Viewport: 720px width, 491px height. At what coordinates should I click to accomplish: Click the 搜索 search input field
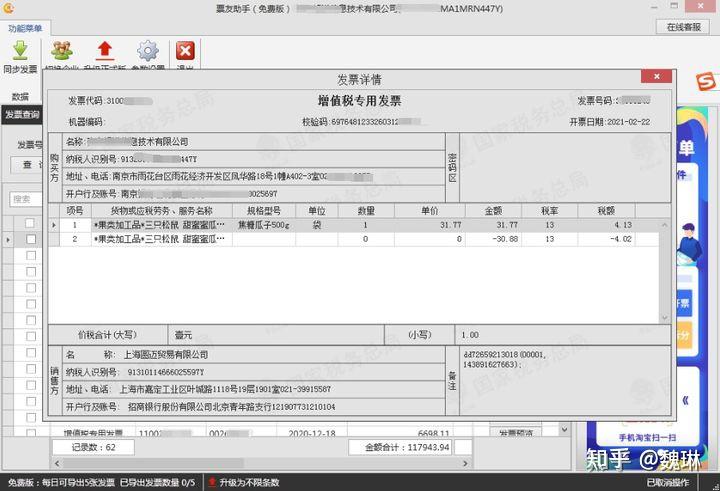pyautogui.click(x=26, y=199)
